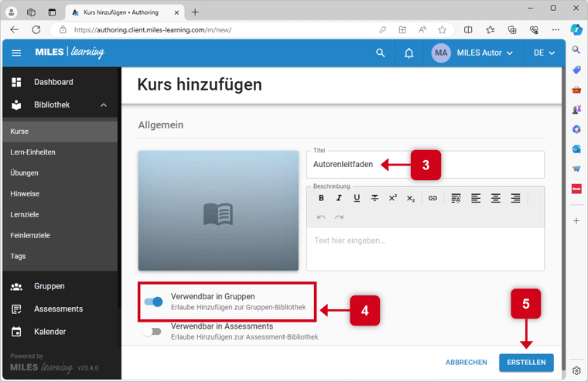588x382 pixels.
Task: Go to Lern-Einheiten in the sidebar
Action: coord(32,152)
